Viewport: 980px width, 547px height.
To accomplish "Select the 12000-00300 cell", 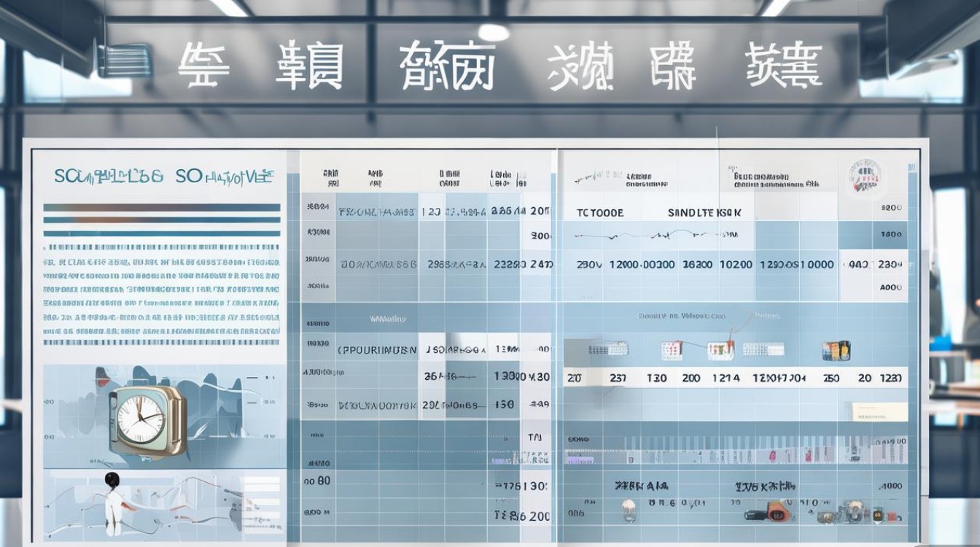I will 642,265.
